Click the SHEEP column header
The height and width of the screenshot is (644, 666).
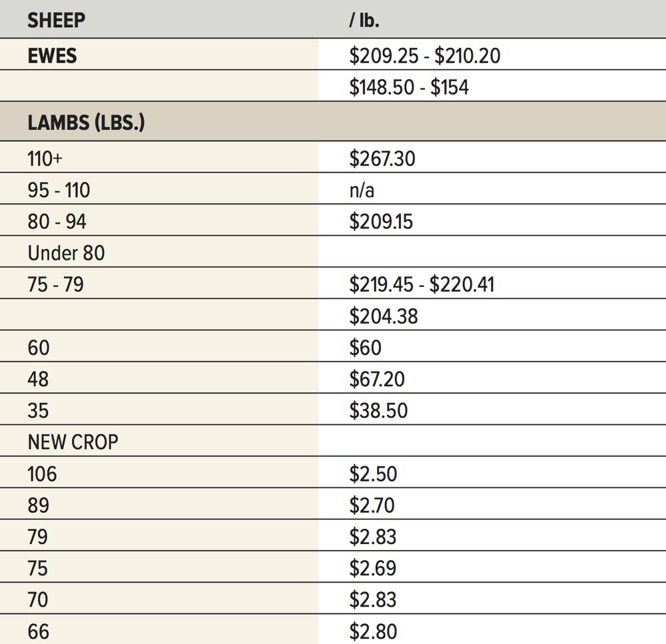point(56,21)
